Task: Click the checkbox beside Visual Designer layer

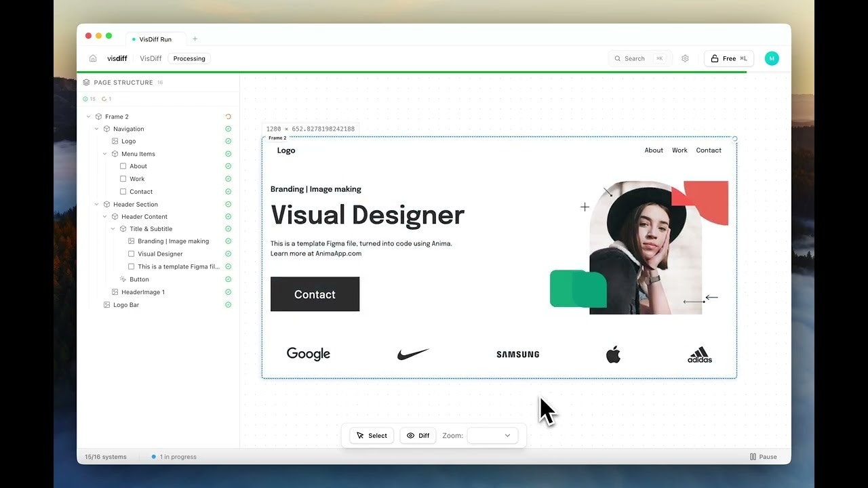Action: click(131, 253)
